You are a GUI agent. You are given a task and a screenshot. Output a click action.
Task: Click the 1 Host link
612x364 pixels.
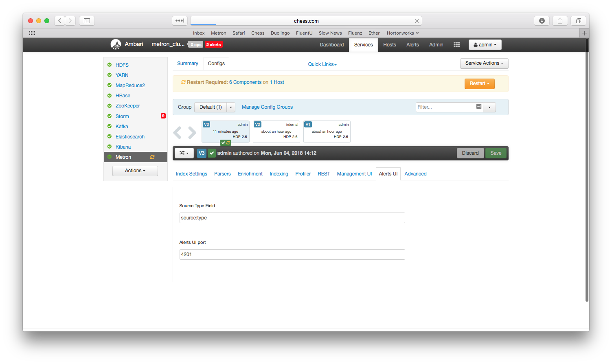point(277,82)
